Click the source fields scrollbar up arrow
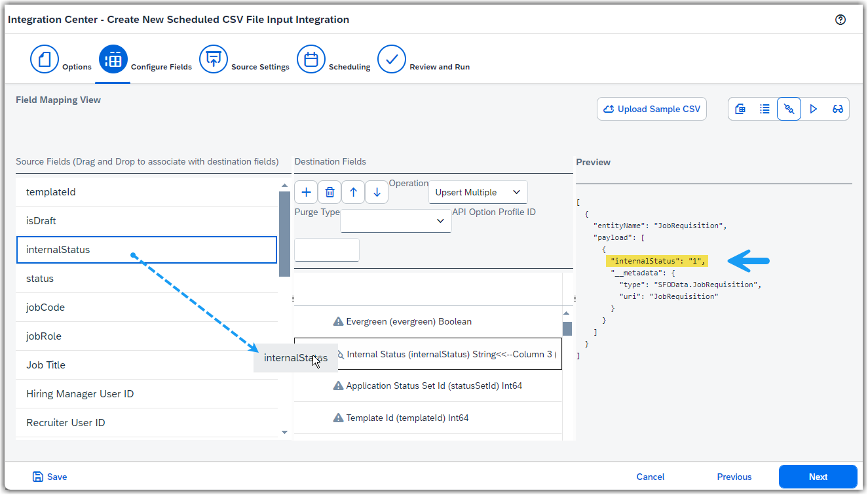This screenshot has height=495, width=868. (x=284, y=186)
